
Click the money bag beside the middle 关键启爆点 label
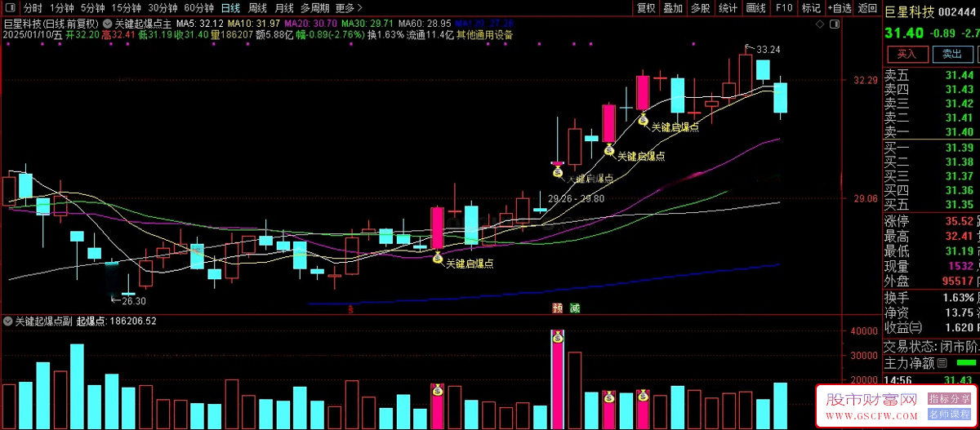click(608, 149)
